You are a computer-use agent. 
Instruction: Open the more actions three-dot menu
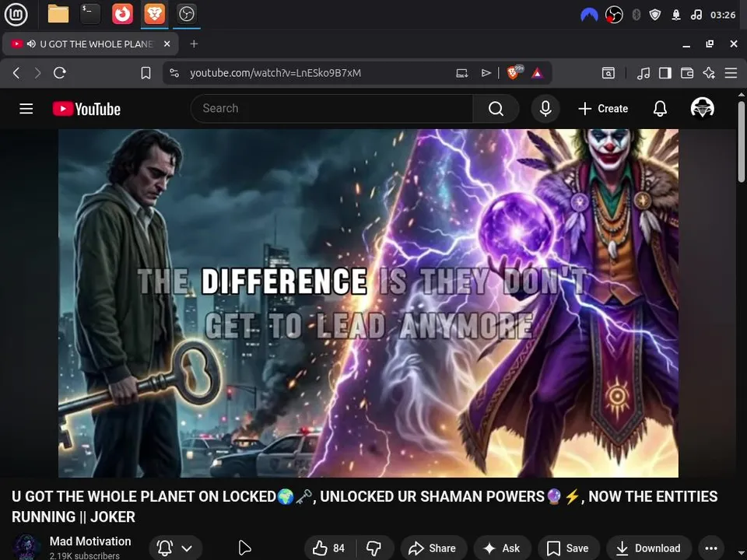[x=711, y=548]
